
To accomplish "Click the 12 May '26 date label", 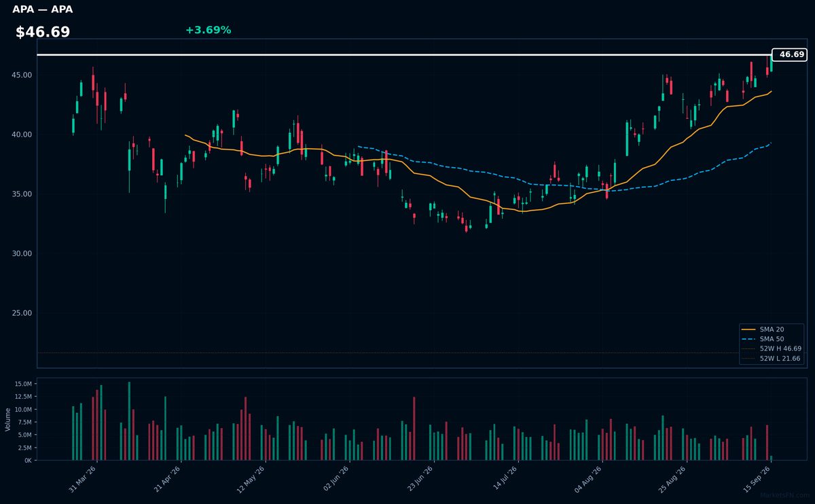I will [251, 479].
